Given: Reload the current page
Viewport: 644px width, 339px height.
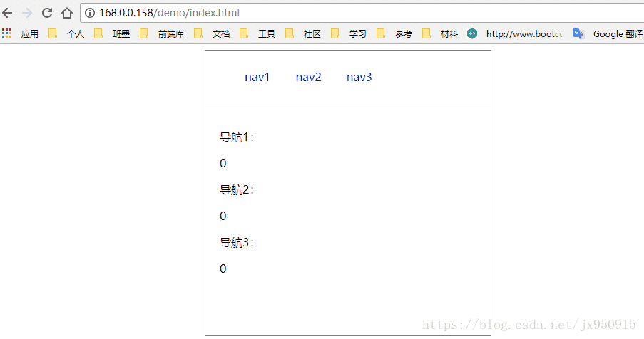Looking at the screenshot, I should (47, 13).
